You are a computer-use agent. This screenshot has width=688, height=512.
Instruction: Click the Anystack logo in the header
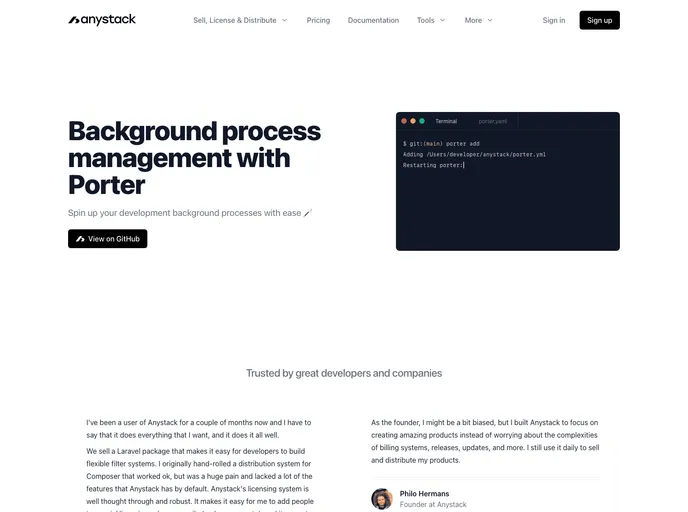[102, 20]
